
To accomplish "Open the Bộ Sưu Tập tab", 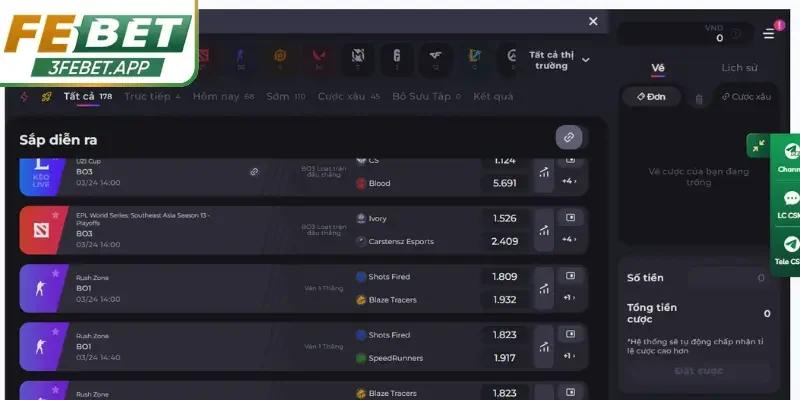I will pyautogui.click(x=427, y=96).
